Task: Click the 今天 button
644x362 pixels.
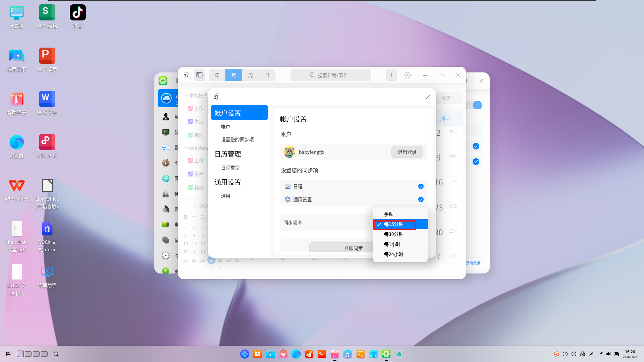Action: coord(446,98)
